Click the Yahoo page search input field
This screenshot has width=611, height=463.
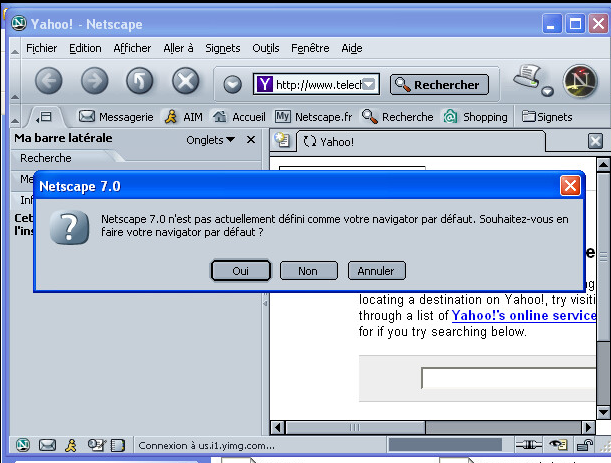point(508,378)
